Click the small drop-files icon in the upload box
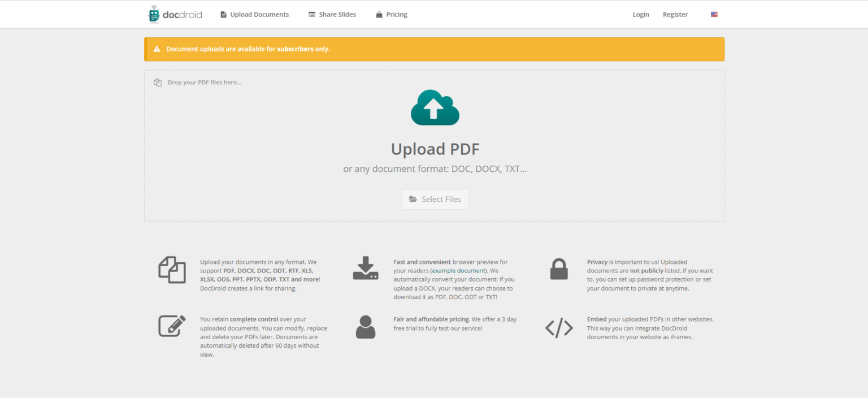The height and width of the screenshot is (398, 868). [157, 82]
